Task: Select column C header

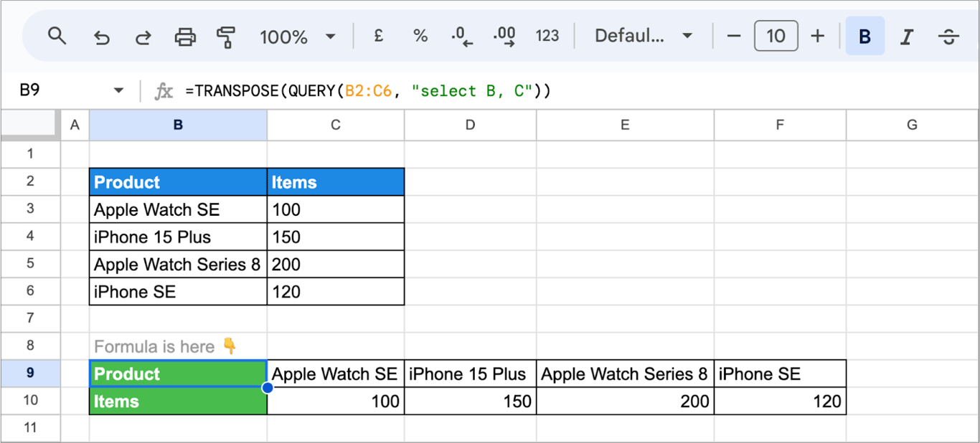Action: click(x=336, y=125)
